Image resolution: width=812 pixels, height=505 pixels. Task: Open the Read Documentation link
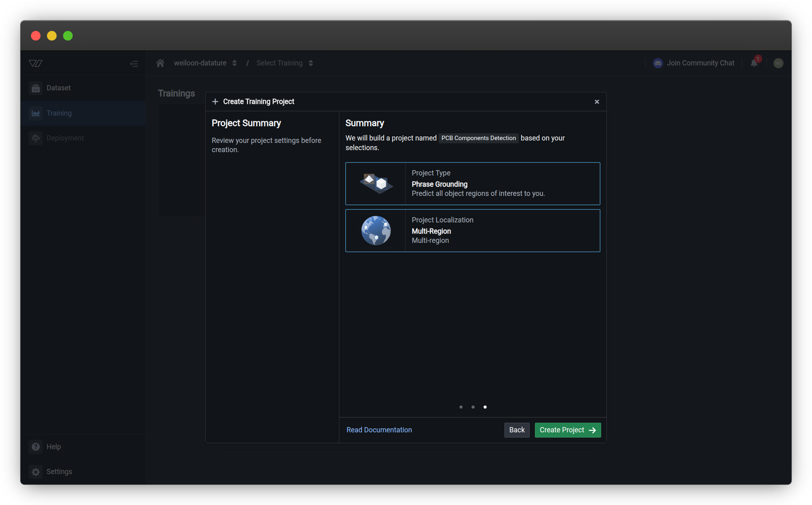(379, 430)
